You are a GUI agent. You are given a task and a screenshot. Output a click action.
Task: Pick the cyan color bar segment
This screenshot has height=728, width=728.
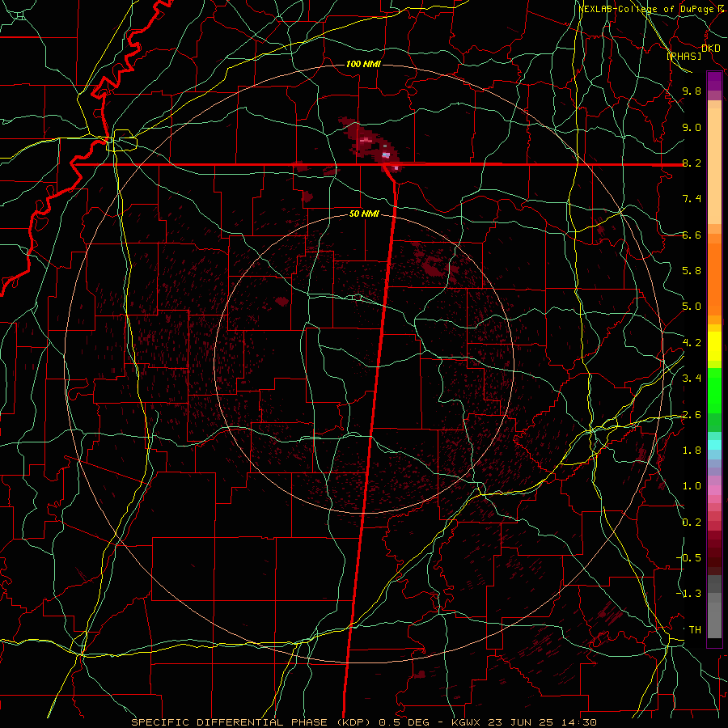(x=714, y=444)
